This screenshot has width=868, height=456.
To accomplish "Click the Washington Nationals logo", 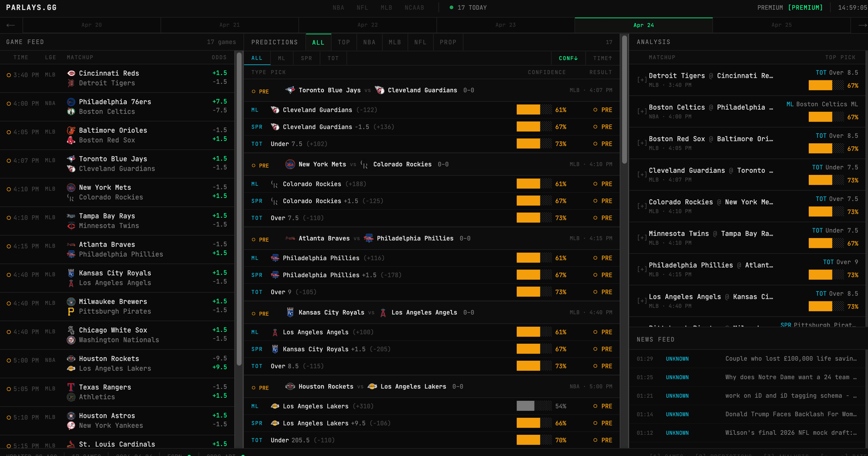I will click(x=71, y=340).
